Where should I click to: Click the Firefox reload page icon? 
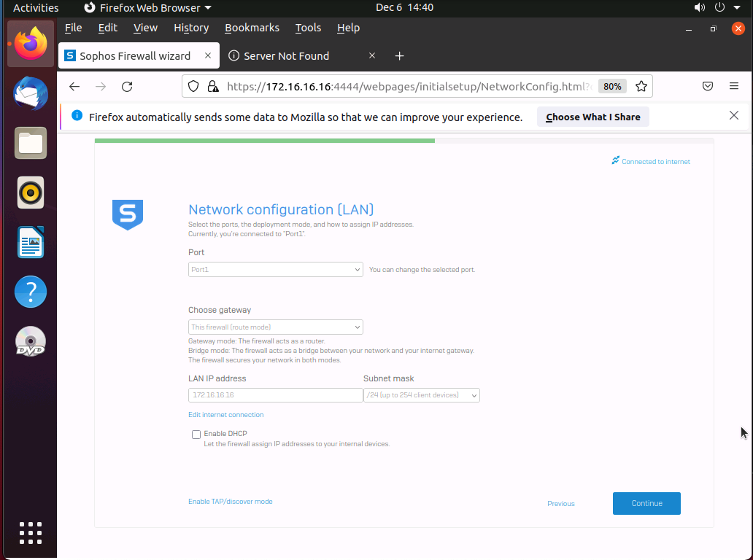pyautogui.click(x=127, y=87)
